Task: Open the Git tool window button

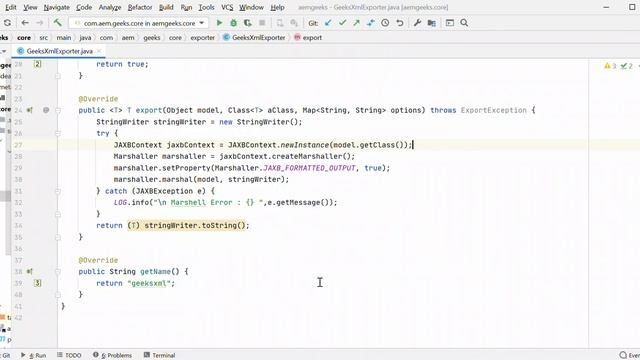Action: coord(6,356)
